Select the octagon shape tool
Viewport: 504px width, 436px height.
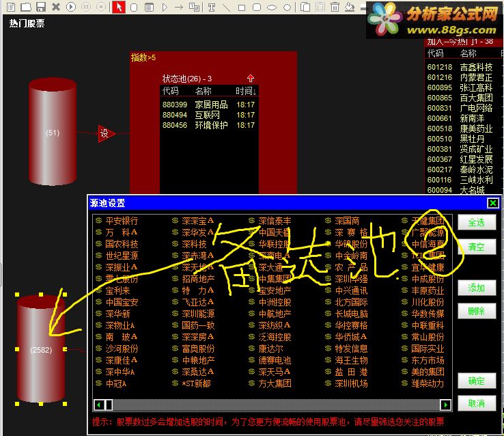tap(288, 8)
